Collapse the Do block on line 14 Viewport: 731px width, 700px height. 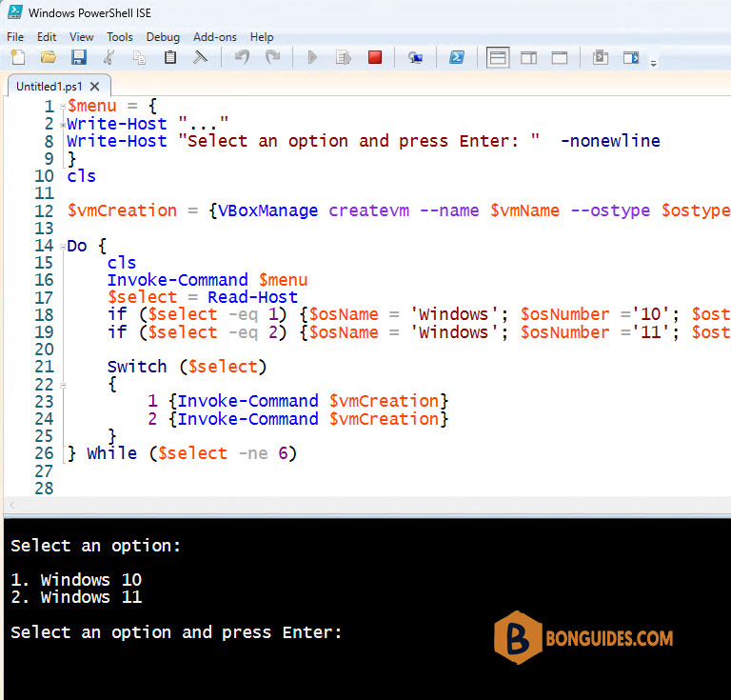point(63,247)
